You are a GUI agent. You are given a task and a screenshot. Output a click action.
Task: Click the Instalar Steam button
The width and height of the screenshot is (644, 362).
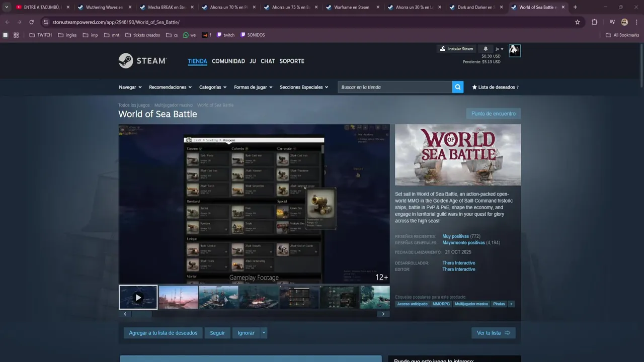456,49
